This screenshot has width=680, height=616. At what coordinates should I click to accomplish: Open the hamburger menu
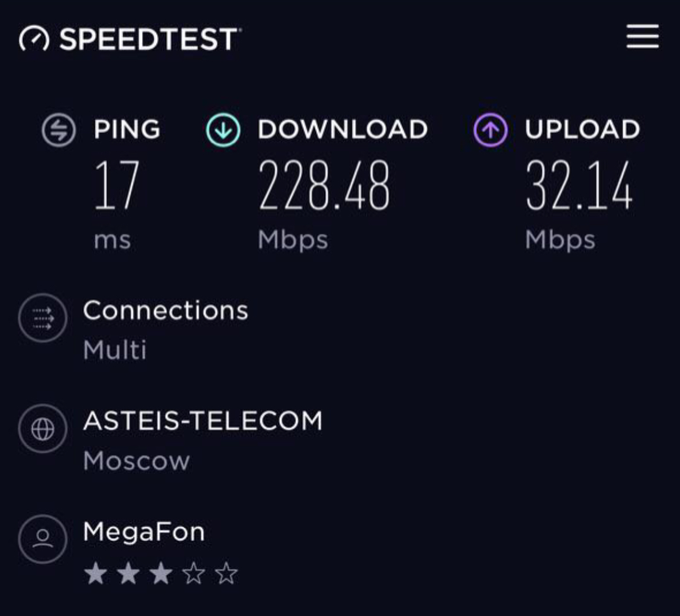(x=642, y=37)
